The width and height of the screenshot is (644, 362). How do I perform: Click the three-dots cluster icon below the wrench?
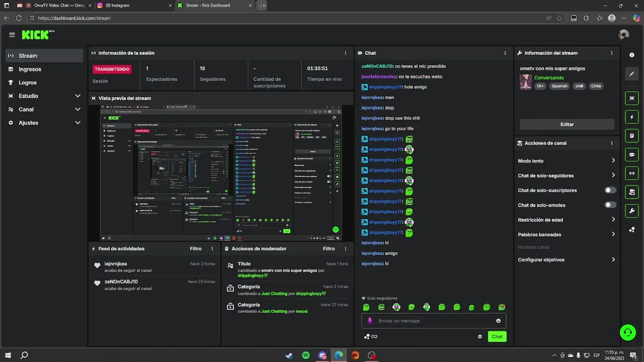(632, 230)
